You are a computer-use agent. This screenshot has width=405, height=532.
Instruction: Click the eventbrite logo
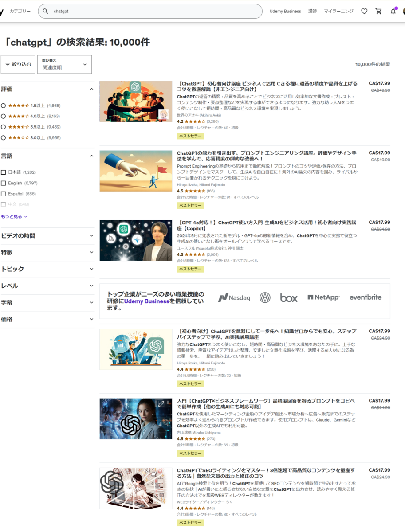point(366,297)
